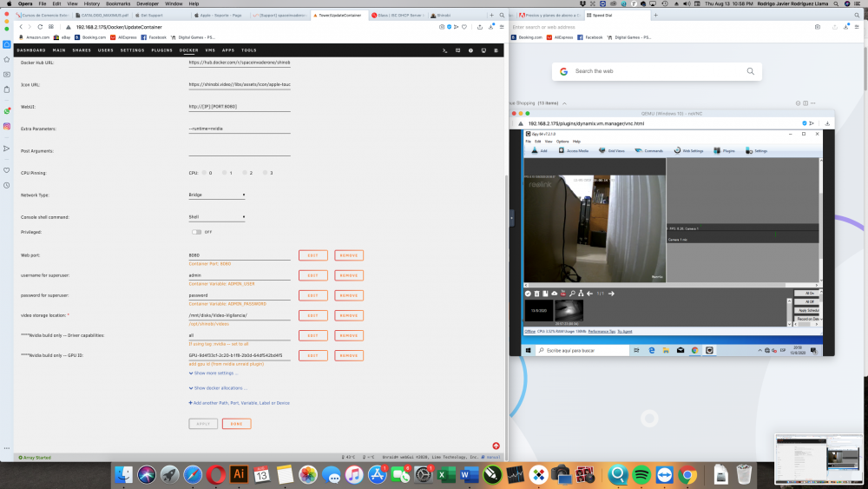
Task: Open the Network Type Bridge dropdown
Action: (216, 195)
